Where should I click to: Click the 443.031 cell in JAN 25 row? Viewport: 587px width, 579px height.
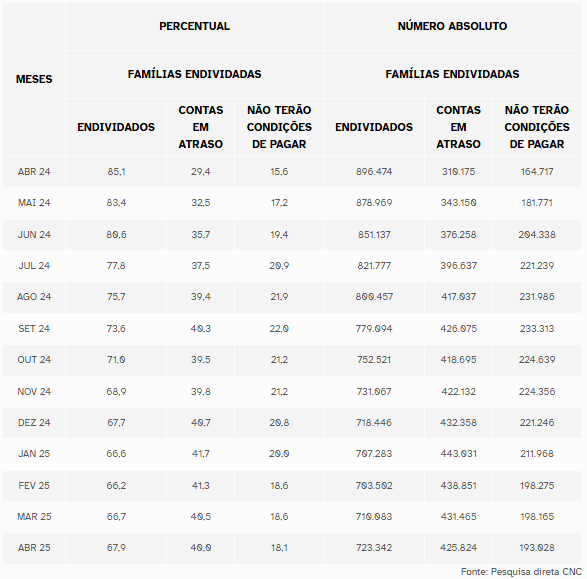click(458, 454)
